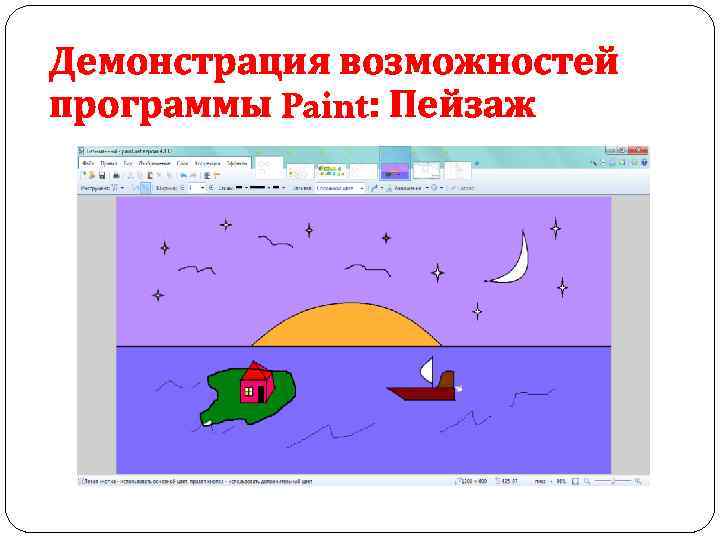Click the 800 x 600 image size readout
The image size is (720, 540).
[473, 482]
